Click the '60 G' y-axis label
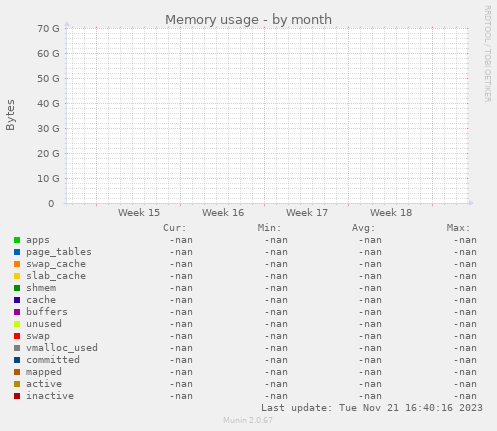The width and height of the screenshot is (497, 431). [x=48, y=54]
